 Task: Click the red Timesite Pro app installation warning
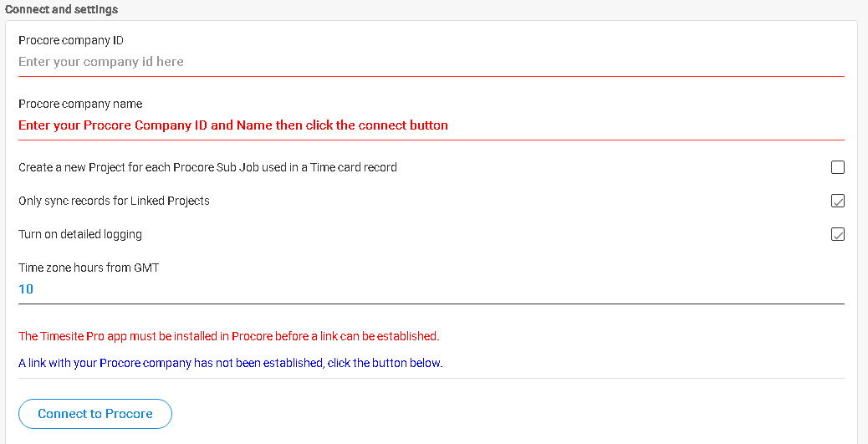tap(228, 336)
